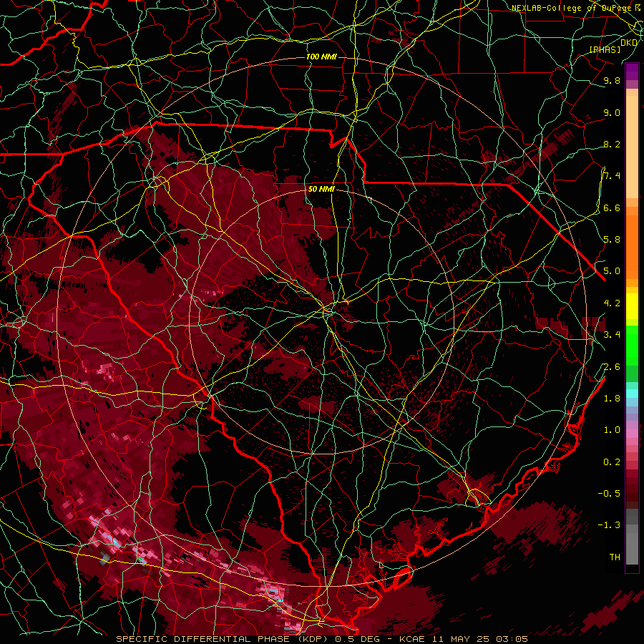Image resolution: width=644 pixels, height=644 pixels.
Task: Pick the cyan segment of the color bar
Action: coord(632,394)
